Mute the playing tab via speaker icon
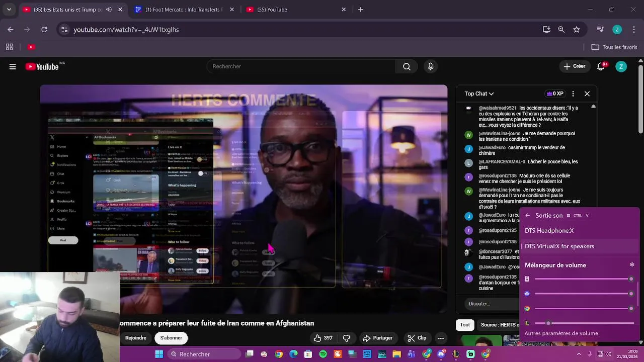Screen dimensions: 644x362 (x=109, y=10)
